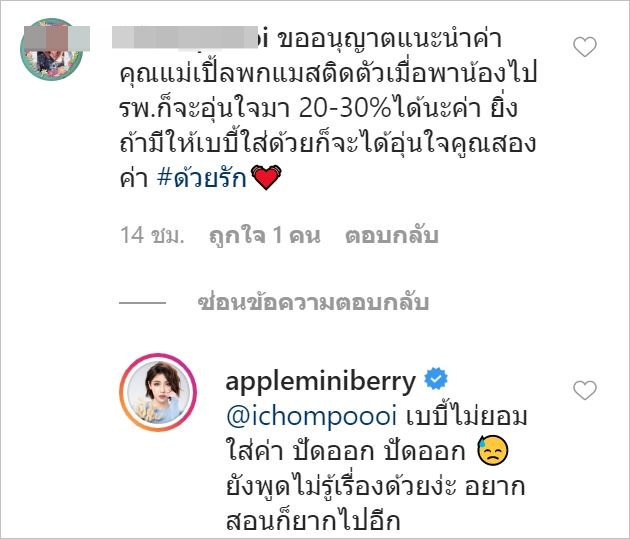Open appleminiberry's story avatar
630x539 pixels.
pyautogui.click(x=158, y=392)
